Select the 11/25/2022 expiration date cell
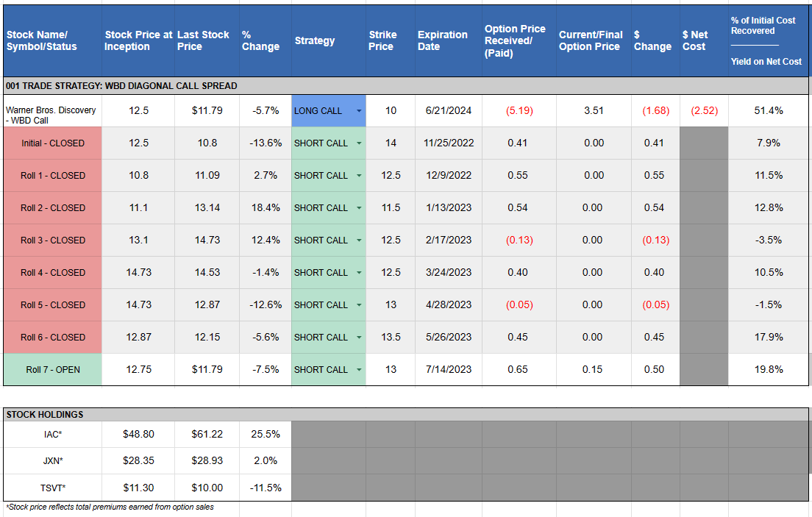The width and height of the screenshot is (812, 517). pos(449,143)
